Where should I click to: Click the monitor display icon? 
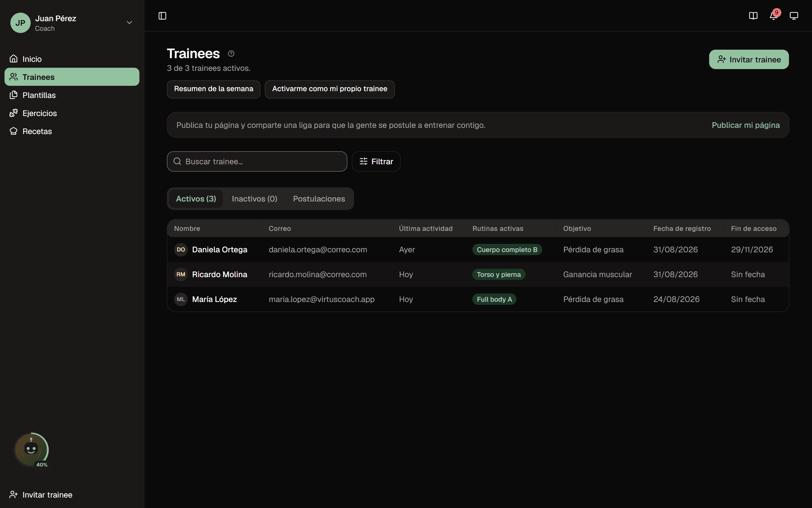794,16
